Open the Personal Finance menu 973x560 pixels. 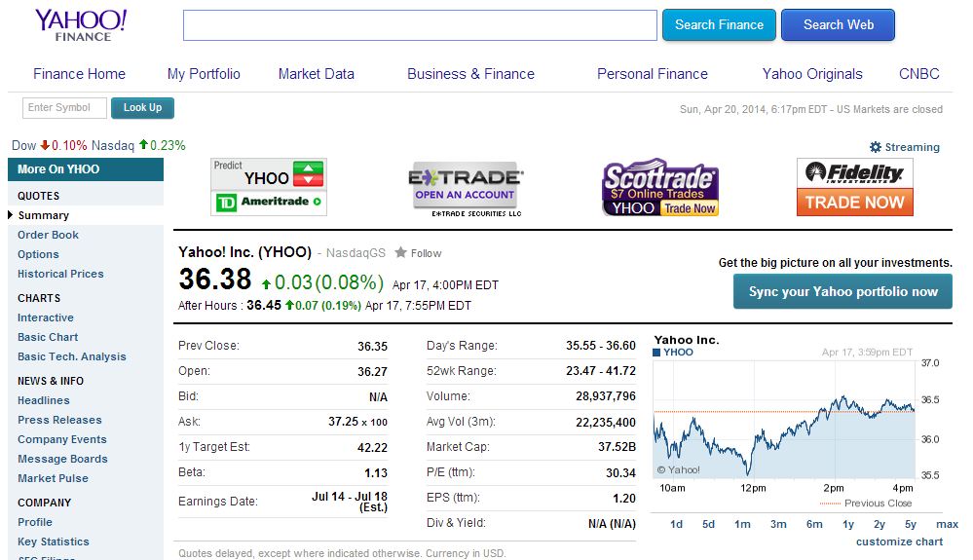pyautogui.click(x=653, y=74)
